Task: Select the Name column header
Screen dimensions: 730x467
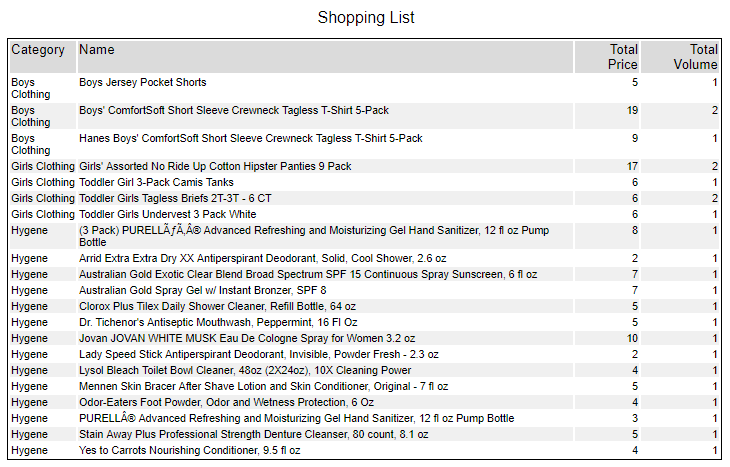Action: pyautogui.click(x=97, y=50)
